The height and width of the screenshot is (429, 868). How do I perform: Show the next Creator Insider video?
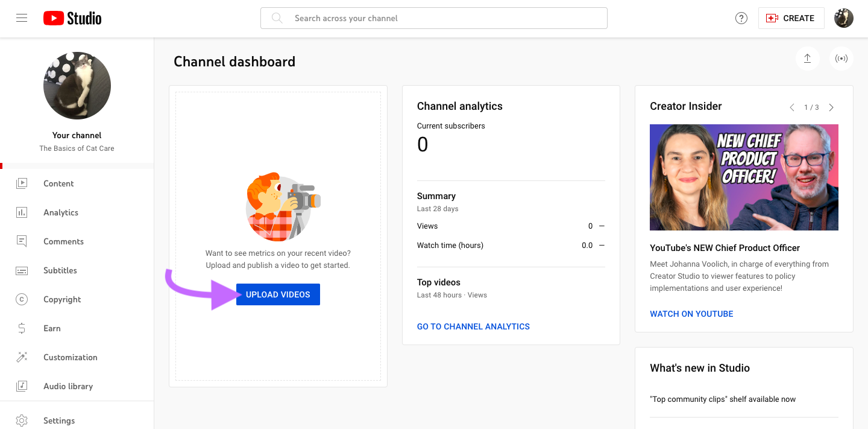click(x=831, y=107)
